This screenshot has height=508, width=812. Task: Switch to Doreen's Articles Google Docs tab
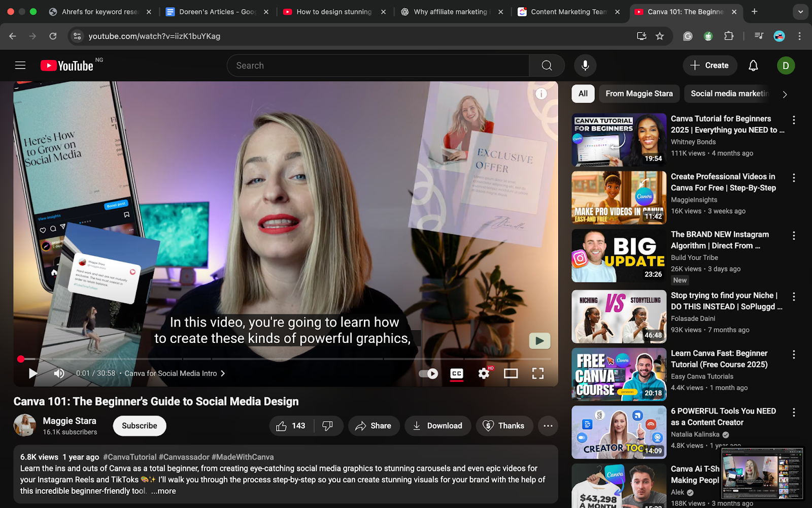217,12
